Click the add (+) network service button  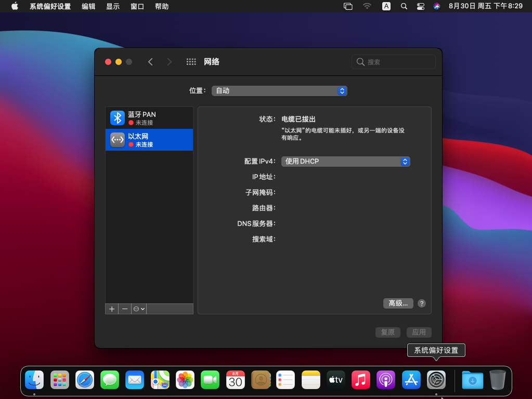[112, 309]
